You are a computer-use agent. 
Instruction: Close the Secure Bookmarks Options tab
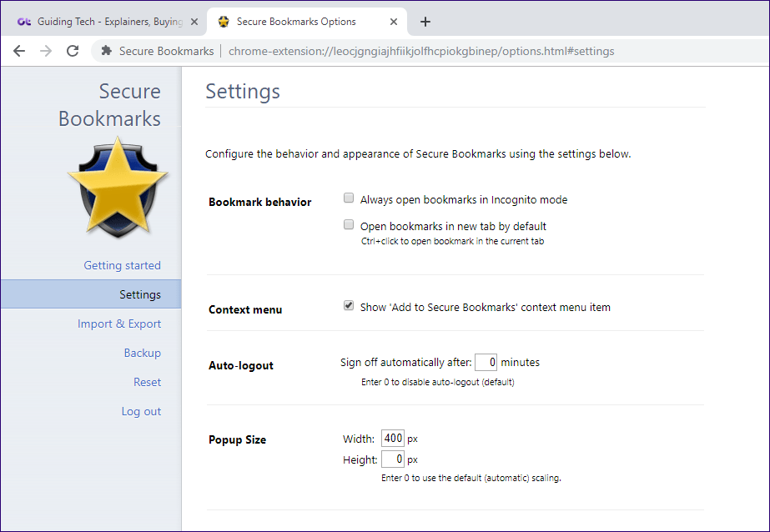394,22
